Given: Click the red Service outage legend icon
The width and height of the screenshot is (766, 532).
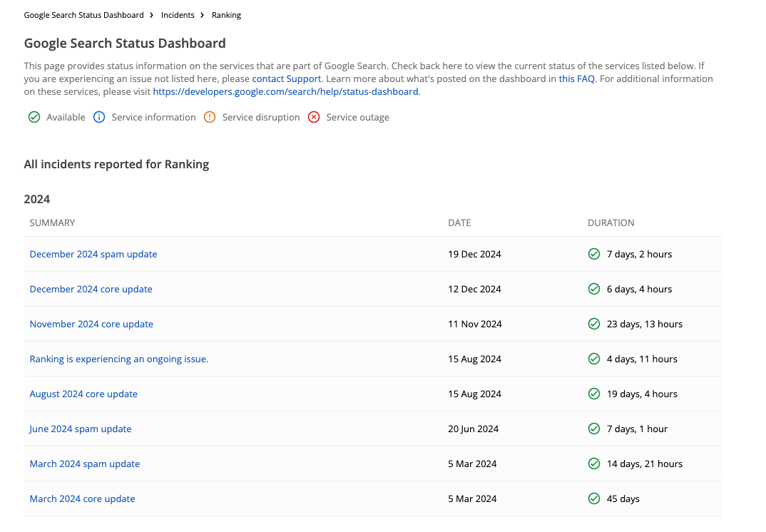Looking at the screenshot, I should pos(314,117).
